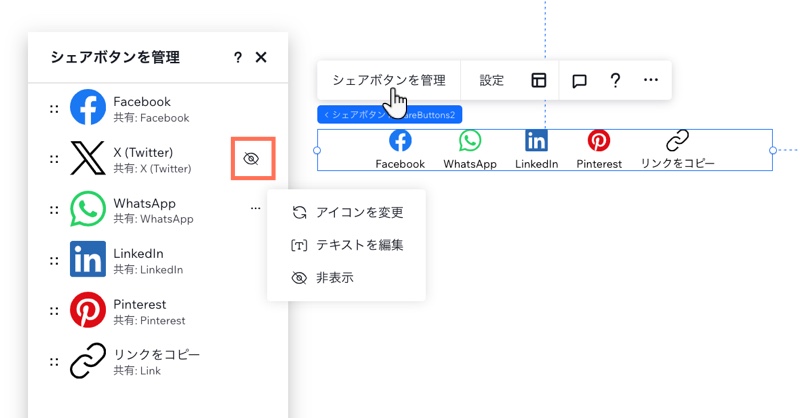Viewport: 800px width, 418px height.
Task: Click the blue シェアボタン breadcrumb label
Action: [389, 115]
